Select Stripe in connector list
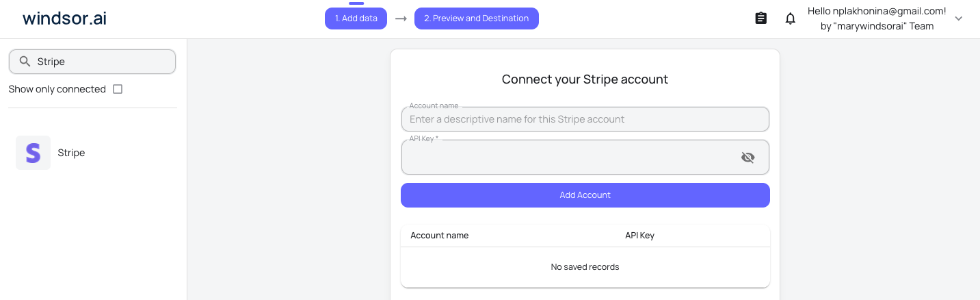Screen dimensions: 980x300 pyautogui.click(x=71, y=153)
